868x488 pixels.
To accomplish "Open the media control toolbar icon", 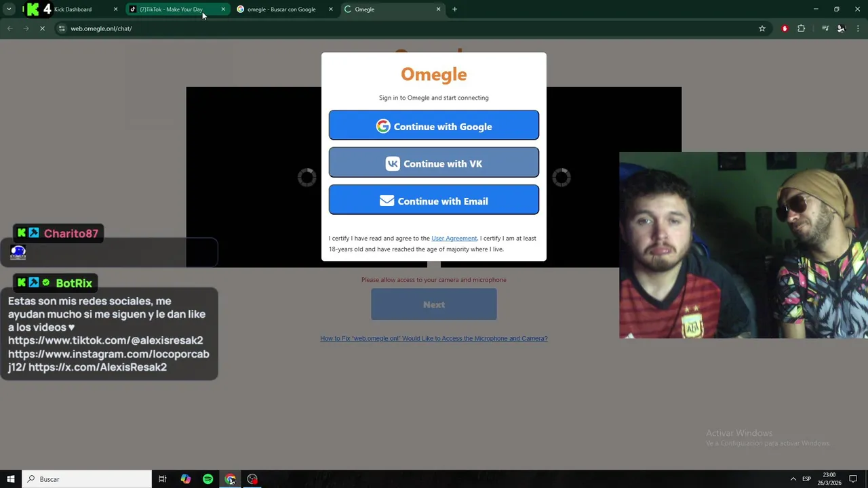I will click(825, 28).
